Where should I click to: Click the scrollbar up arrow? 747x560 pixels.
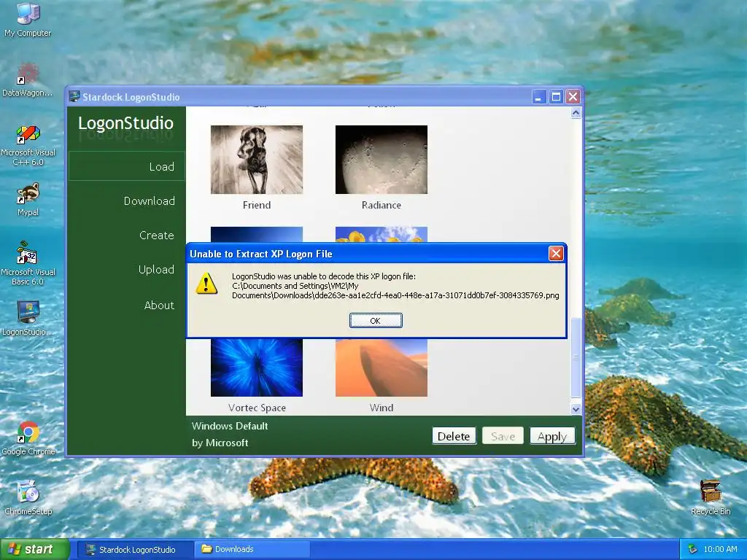pos(576,113)
